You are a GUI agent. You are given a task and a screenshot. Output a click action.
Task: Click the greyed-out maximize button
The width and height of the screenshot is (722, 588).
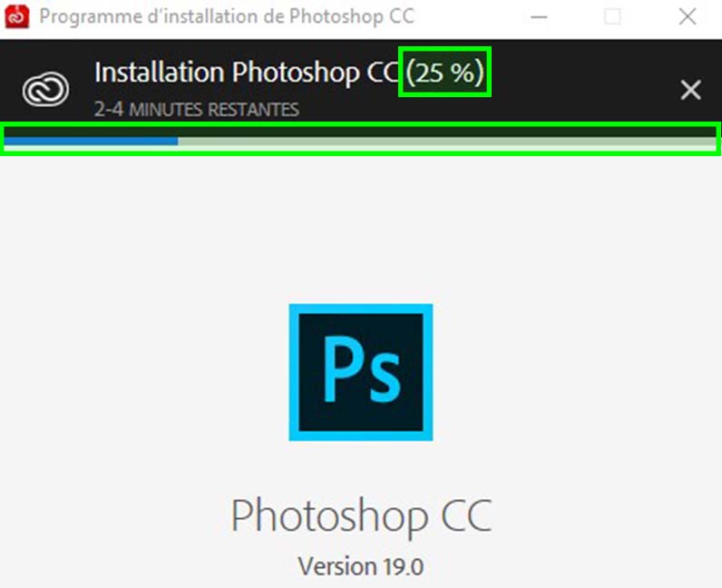(613, 16)
